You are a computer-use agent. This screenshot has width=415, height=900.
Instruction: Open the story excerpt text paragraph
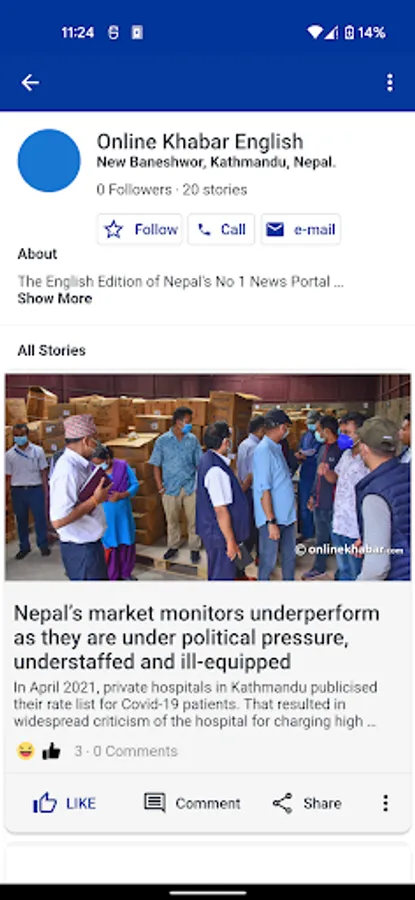tap(196, 704)
